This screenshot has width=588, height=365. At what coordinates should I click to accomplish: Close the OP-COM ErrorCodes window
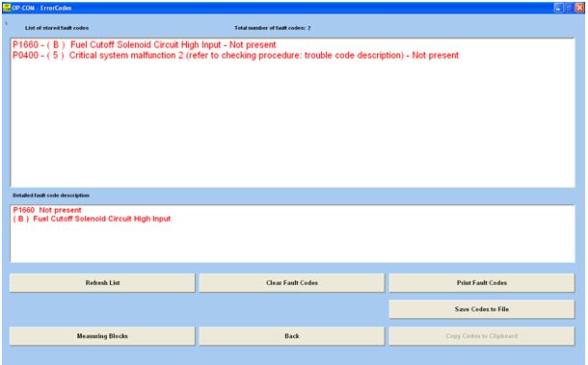coord(579,8)
